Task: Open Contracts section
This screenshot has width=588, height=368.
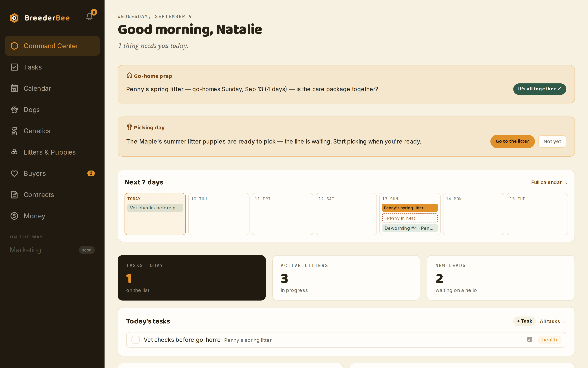Action: (x=52, y=195)
